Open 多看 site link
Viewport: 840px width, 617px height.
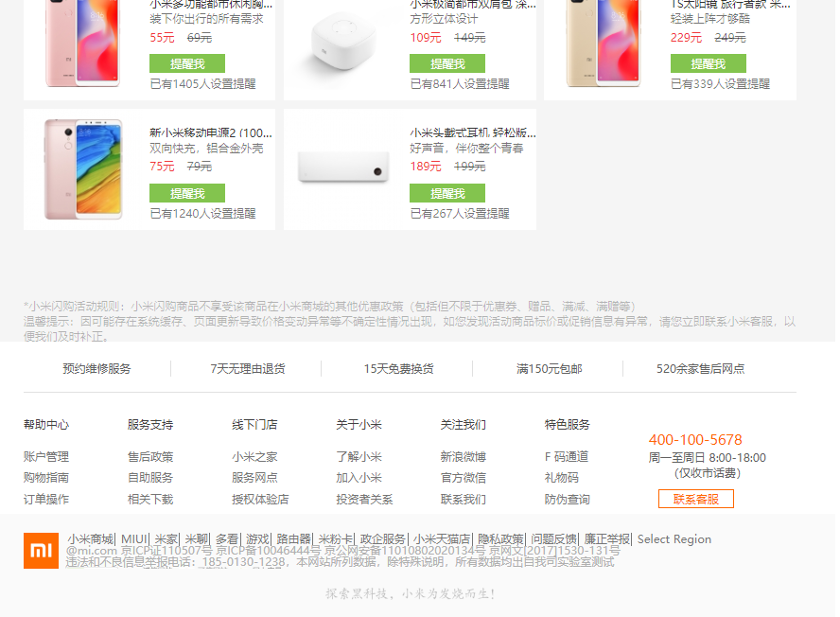pos(227,538)
